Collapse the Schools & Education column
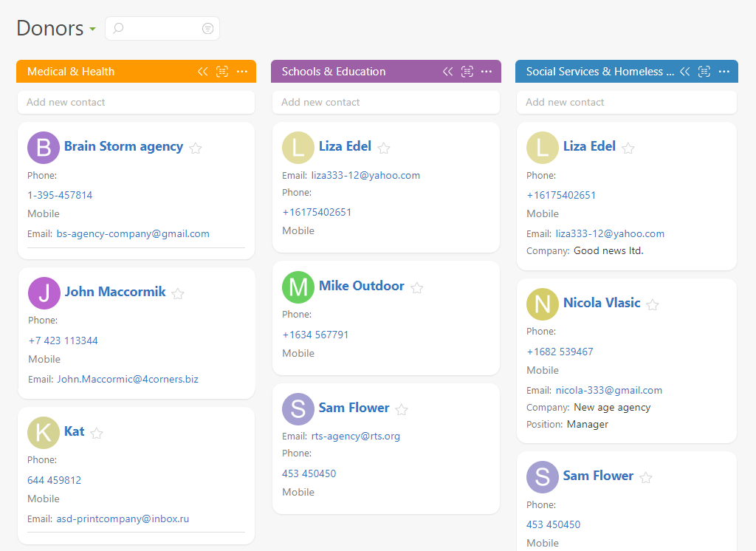756x551 pixels. [447, 72]
